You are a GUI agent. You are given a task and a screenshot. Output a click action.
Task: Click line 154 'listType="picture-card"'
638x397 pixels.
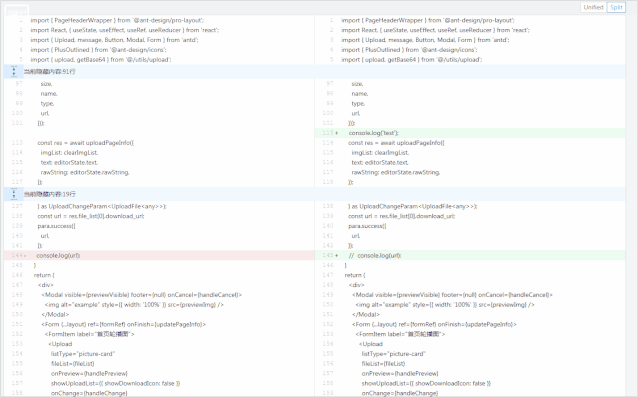pos(83,354)
